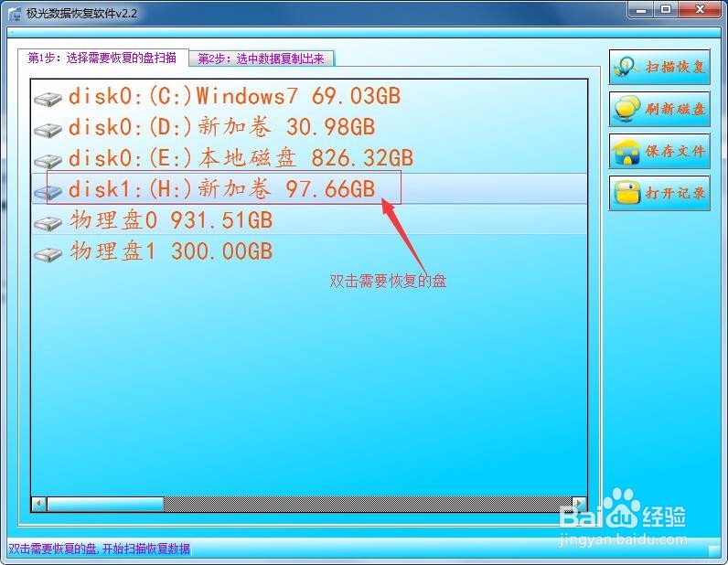Click the refresh icon on 刷新磁盘 button
Screen dimensions: 728x565
[x=626, y=109]
